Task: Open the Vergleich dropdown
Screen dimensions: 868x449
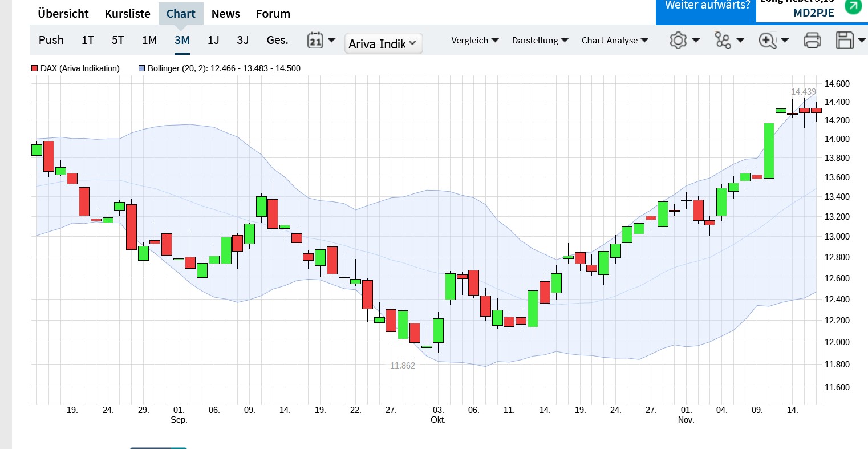Action: click(475, 40)
